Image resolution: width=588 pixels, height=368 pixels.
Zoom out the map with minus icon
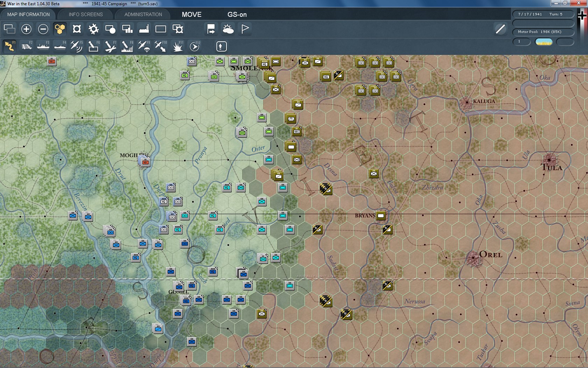43,29
